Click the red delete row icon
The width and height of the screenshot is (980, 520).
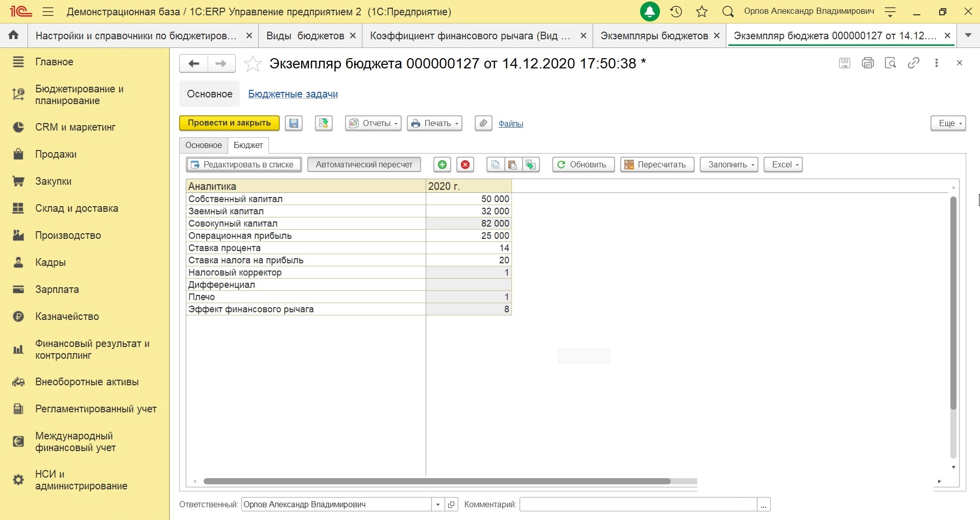(465, 165)
